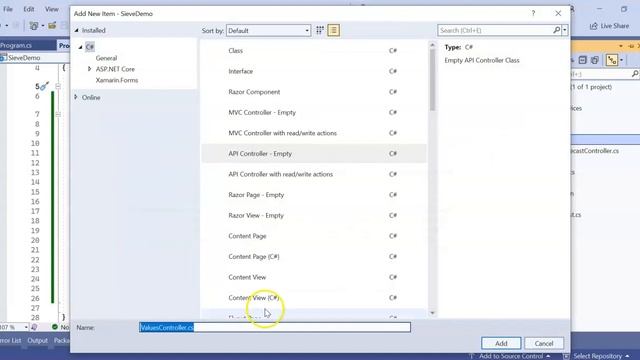Image resolution: width=640 pixels, height=360 pixels.
Task: Select Razor View - Empty template
Action: 314,215
